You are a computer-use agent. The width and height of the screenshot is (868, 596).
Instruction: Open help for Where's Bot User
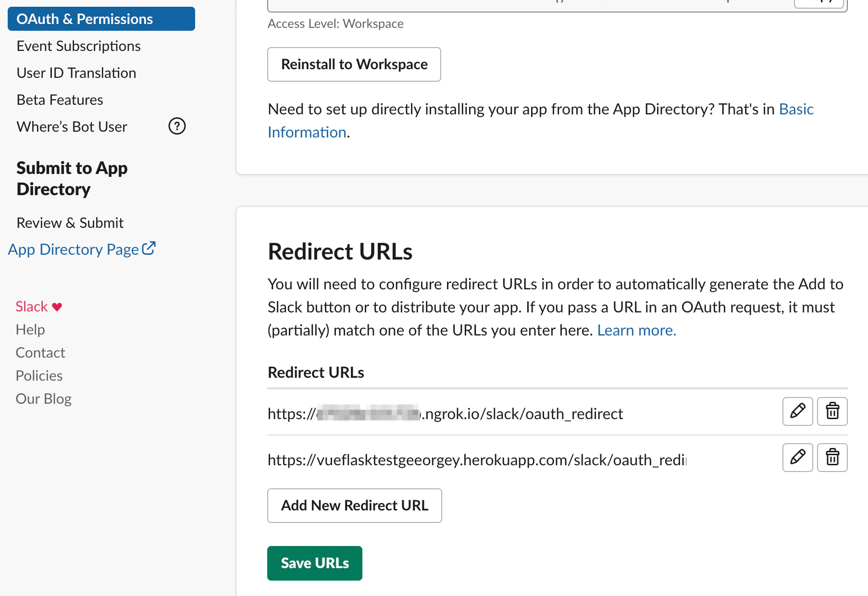click(x=177, y=126)
